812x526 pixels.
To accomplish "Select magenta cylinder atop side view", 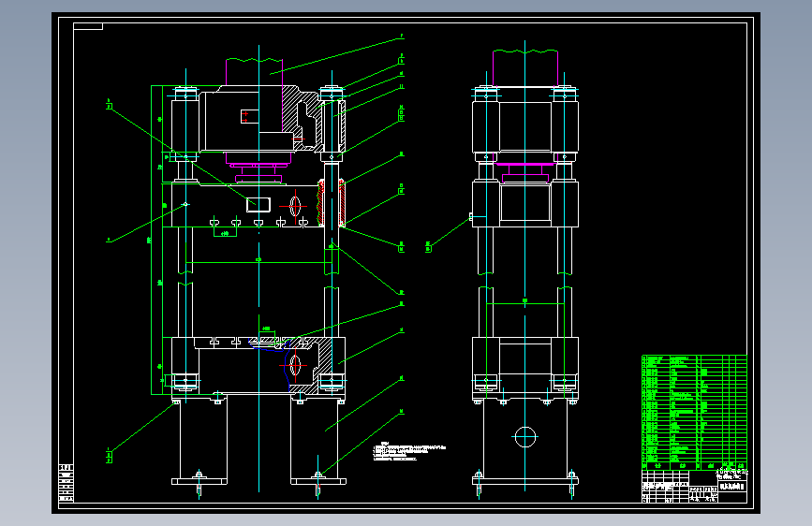I will click(525, 67).
